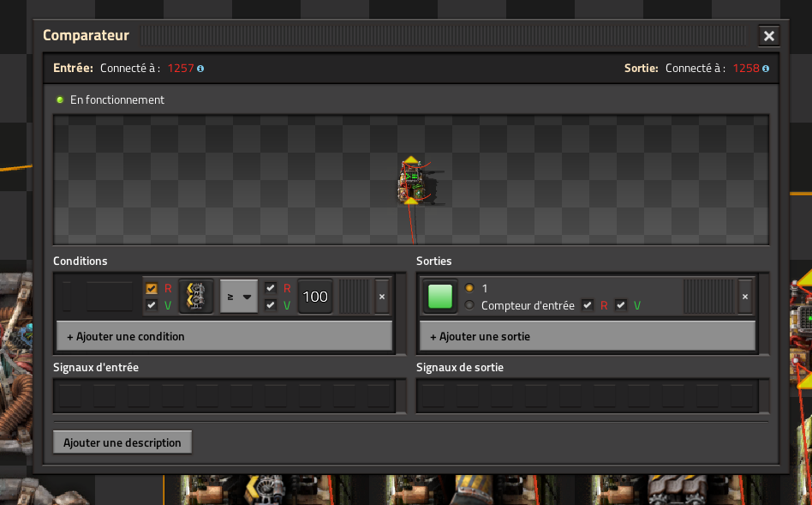Click '+ Ajouter une sortie' button
The width and height of the screenshot is (812, 505).
click(587, 336)
